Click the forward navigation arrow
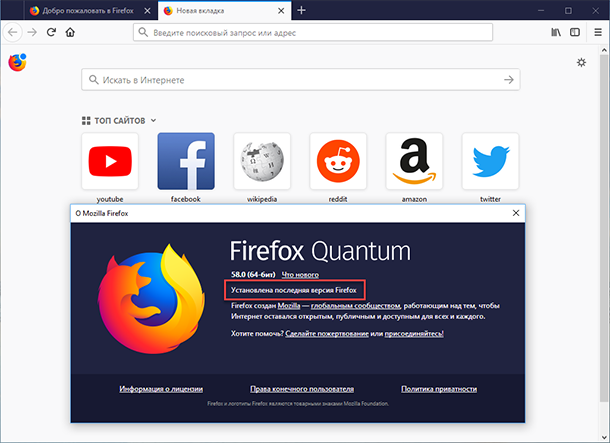 click(32, 32)
